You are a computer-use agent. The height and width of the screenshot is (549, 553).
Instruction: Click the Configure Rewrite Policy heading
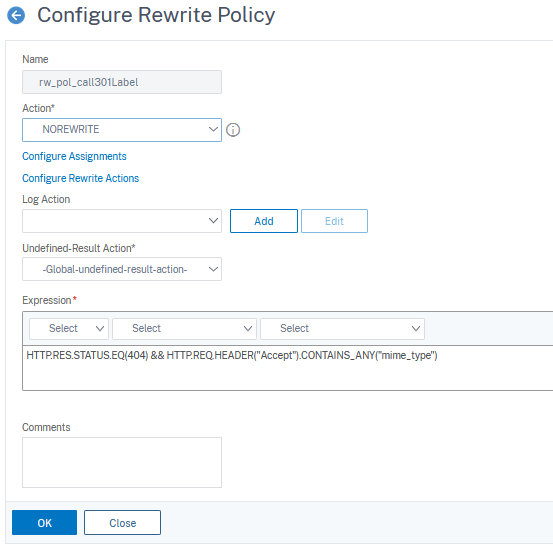coord(156,16)
